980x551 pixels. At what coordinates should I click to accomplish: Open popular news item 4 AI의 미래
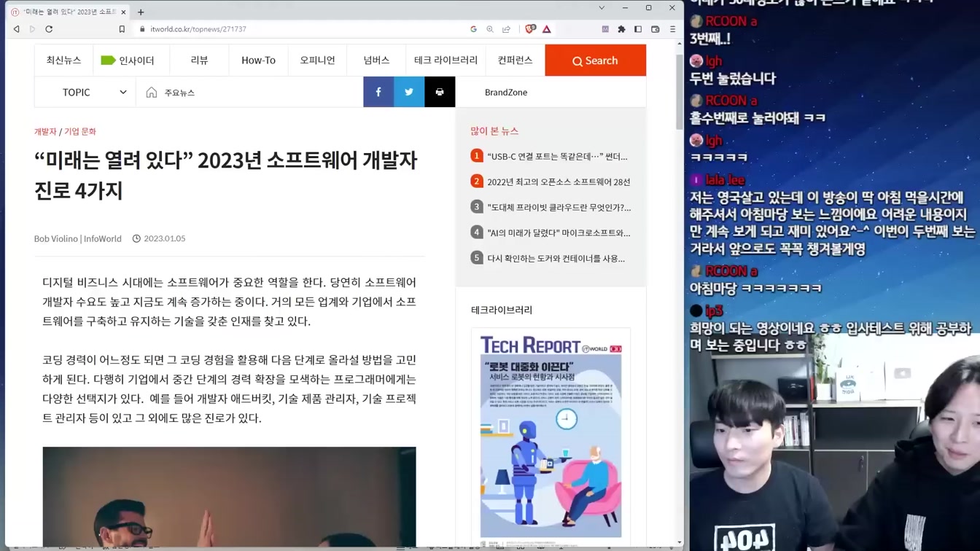[x=551, y=232]
